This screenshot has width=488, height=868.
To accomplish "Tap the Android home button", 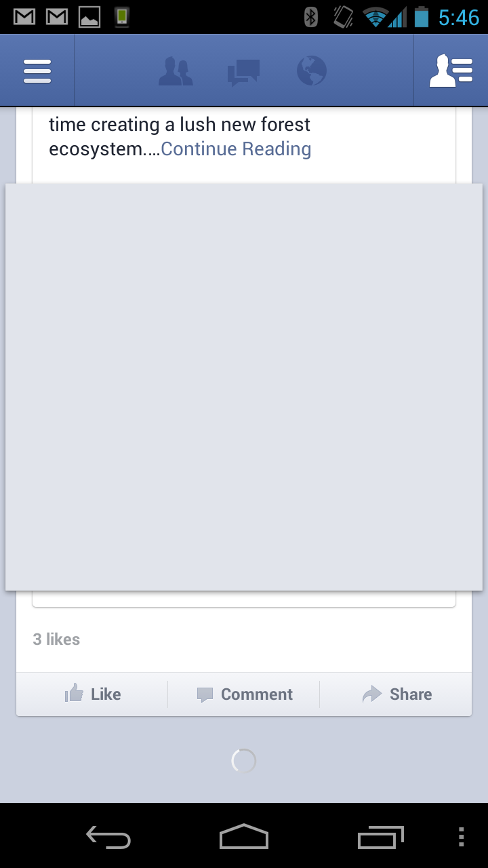I will click(x=244, y=836).
